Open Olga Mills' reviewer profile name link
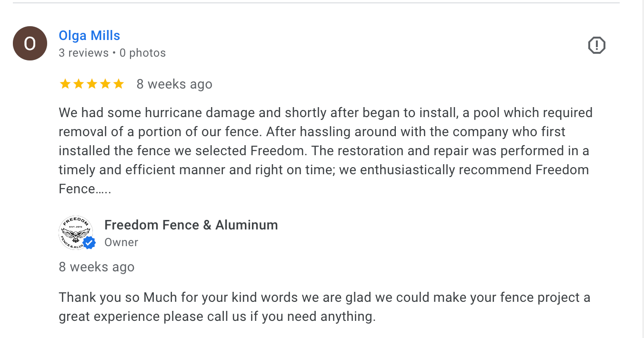Viewport: 644px width, 338px height. point(89,36)
